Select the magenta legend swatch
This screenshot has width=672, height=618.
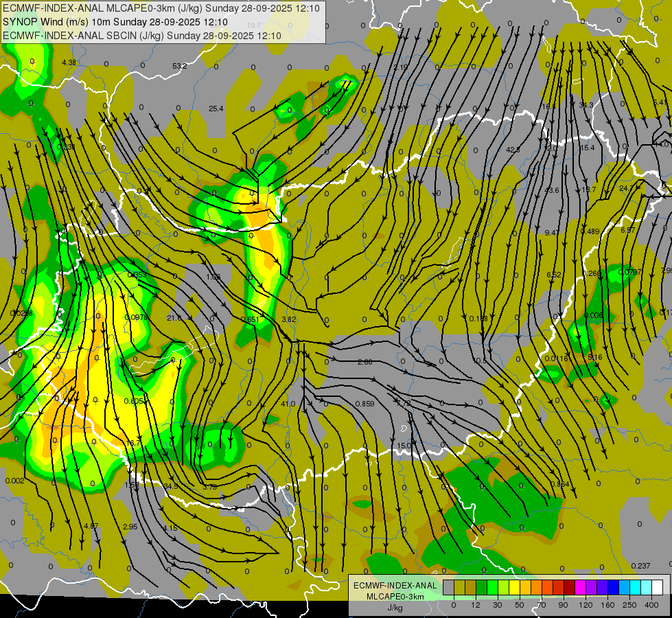(580, 586)
